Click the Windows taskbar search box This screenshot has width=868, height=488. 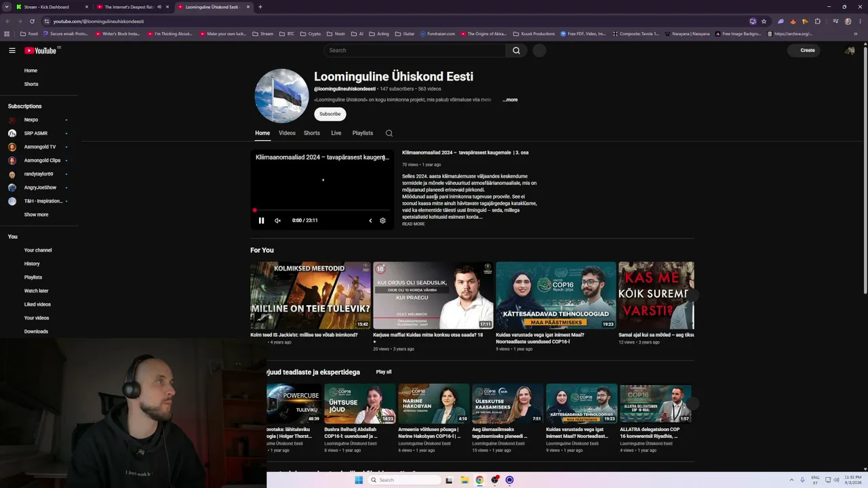pos(405,480)
